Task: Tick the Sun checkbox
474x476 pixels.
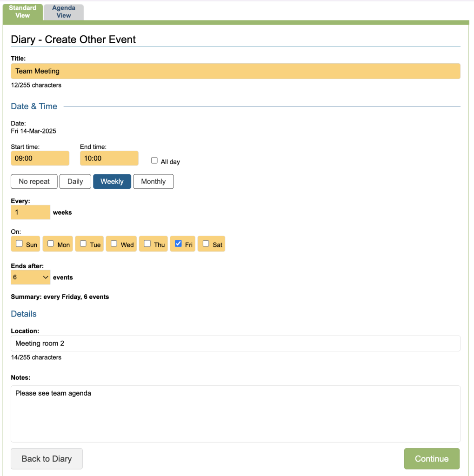Action: click(x=20, y=244)
